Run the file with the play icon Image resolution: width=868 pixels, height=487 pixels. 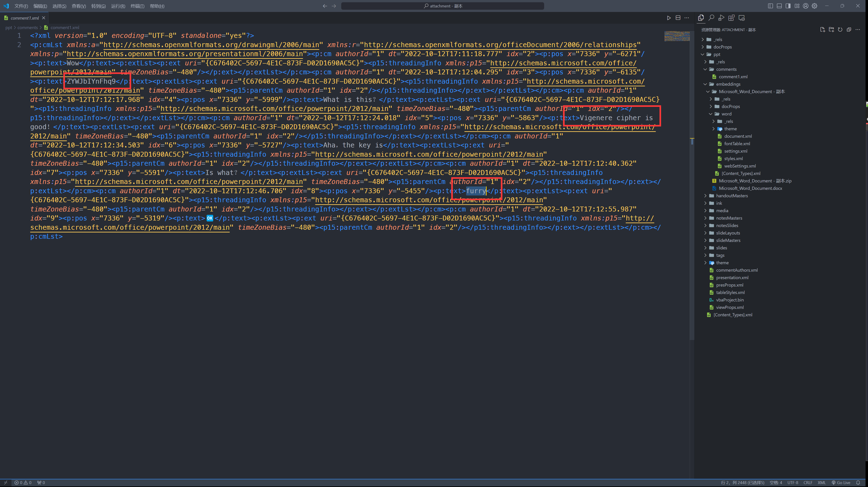[x=669, y=18]
